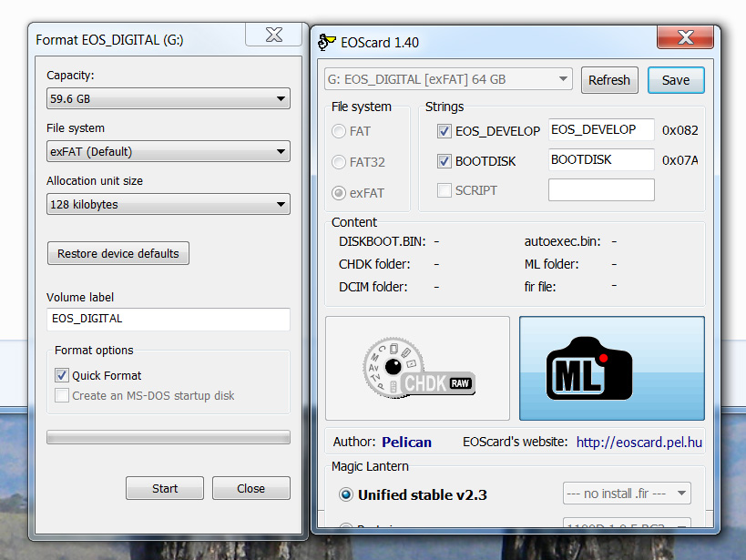Select the FAT file system radio button
Screen dimensions: 746x560
[338, 131]
